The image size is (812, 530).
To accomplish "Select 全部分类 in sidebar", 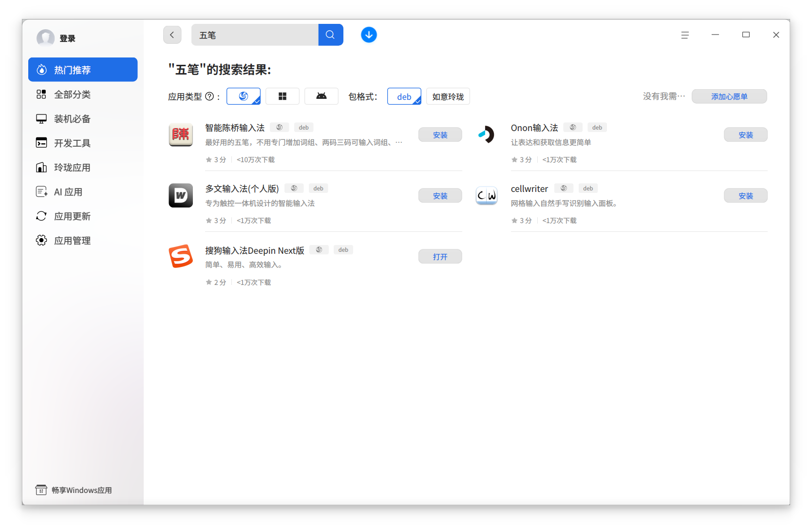I will pos(83,94).
